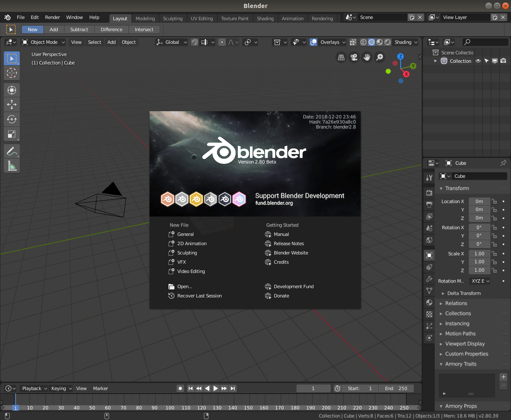Viewport: 511px width, 420px height.
Task: Open the World properties globe tab
Action: [429, 239]
